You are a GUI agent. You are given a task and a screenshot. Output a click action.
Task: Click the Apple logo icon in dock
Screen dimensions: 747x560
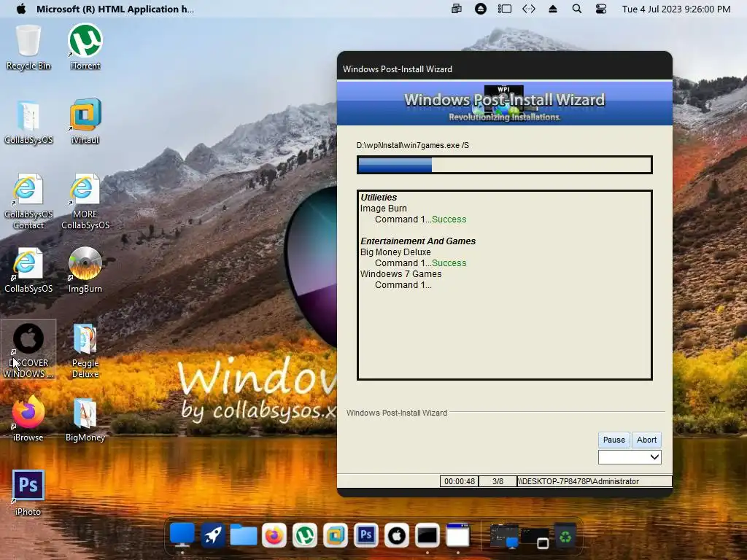tap(396, 536)
